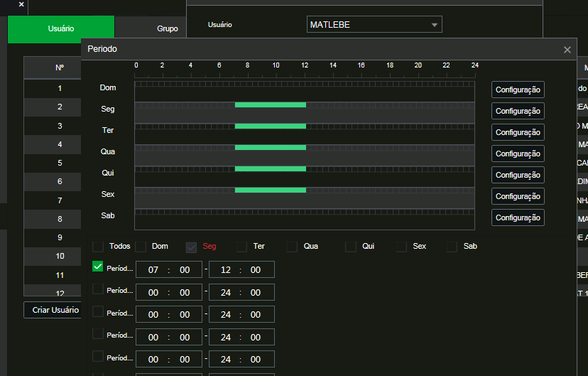Switch to the Usuário tab
The image size is (588, 376).
(60, 29)
